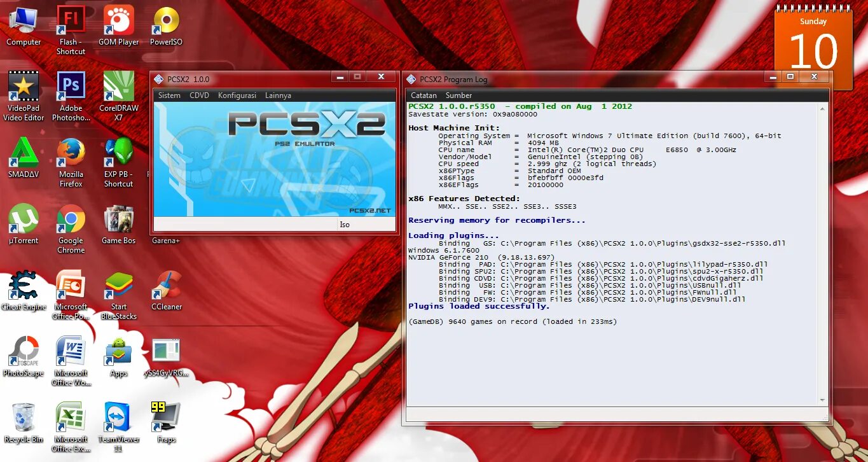Open the Recycle Bin icon
868x462 pixels.
coord(24,417)
